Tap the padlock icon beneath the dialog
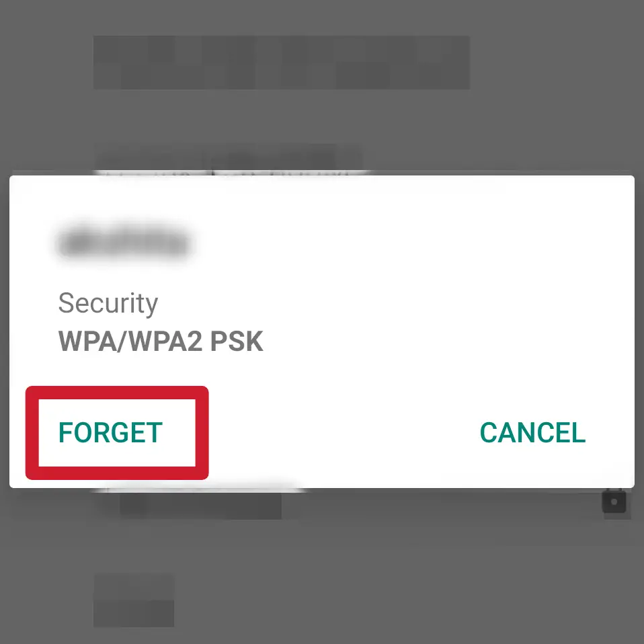 pos(614,500)
